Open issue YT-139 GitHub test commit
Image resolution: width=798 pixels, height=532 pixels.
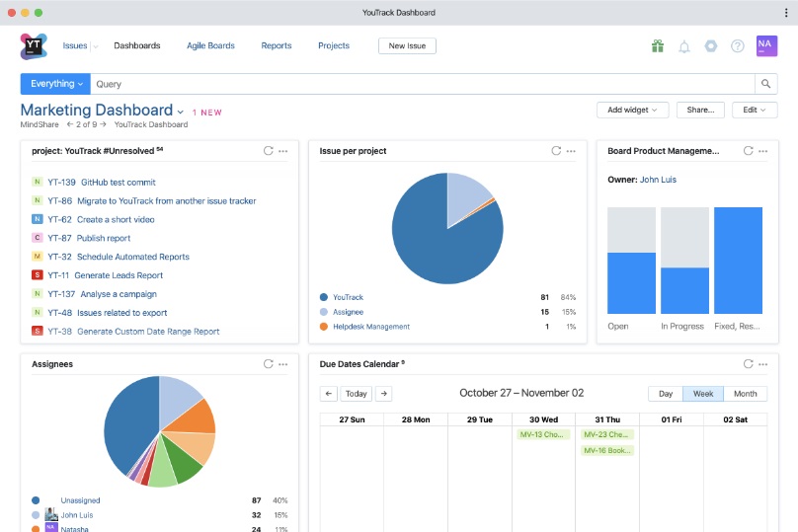[102, 182]
